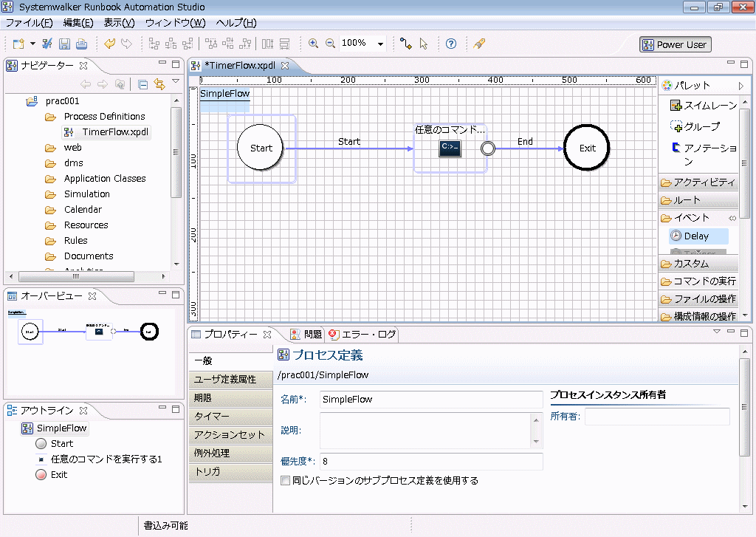Open the Navigator view menu triangle
The height and width of the screenshot is (537, 756).
click(176, 81)
